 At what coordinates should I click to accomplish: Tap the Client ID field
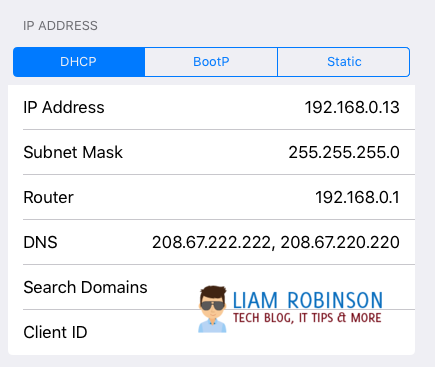211,332
